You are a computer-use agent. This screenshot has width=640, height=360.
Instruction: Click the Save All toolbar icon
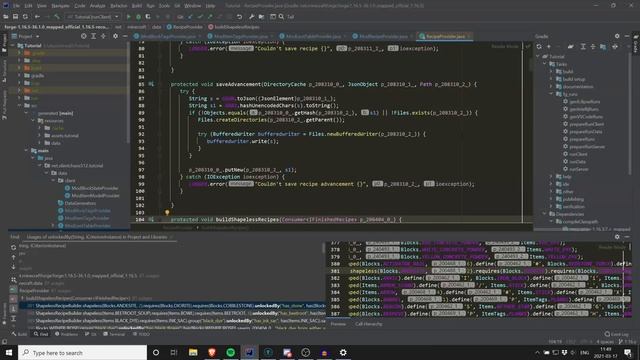[x=16, y=17]
